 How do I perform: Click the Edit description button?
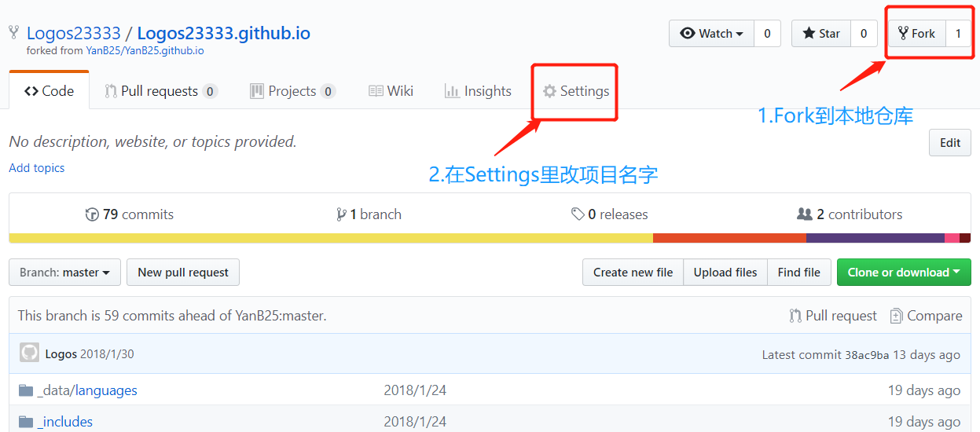(x=950, y=143)
